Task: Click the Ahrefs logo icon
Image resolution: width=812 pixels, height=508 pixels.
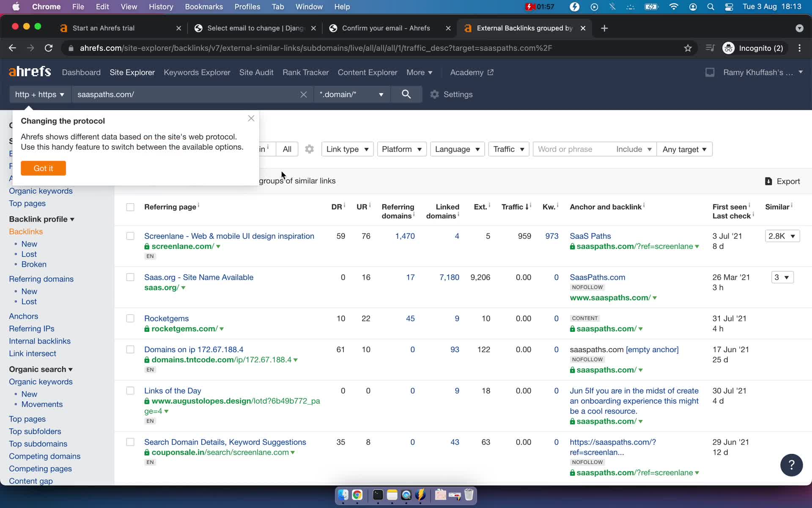Action: (x=29, y=72)
